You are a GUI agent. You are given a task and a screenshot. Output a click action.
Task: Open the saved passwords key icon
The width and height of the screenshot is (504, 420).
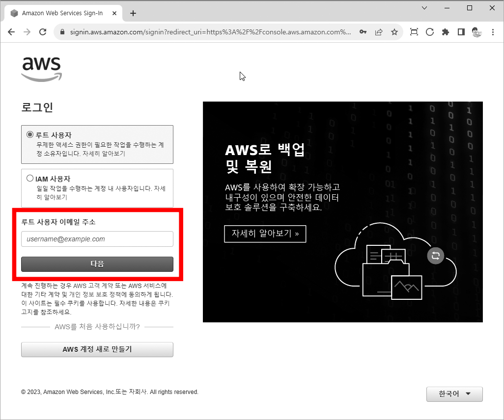[363, 32]
